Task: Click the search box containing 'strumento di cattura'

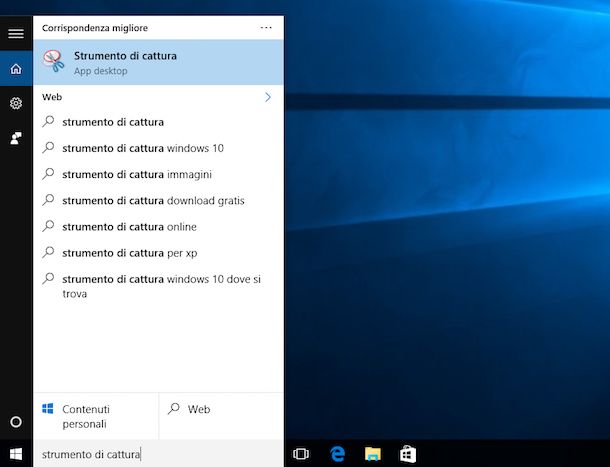Action: (159, 454)
